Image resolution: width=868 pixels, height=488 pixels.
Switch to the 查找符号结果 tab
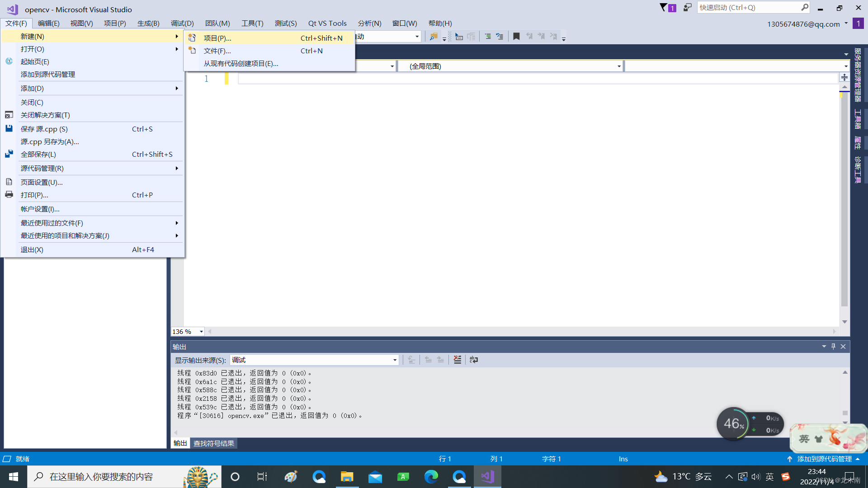214,443
